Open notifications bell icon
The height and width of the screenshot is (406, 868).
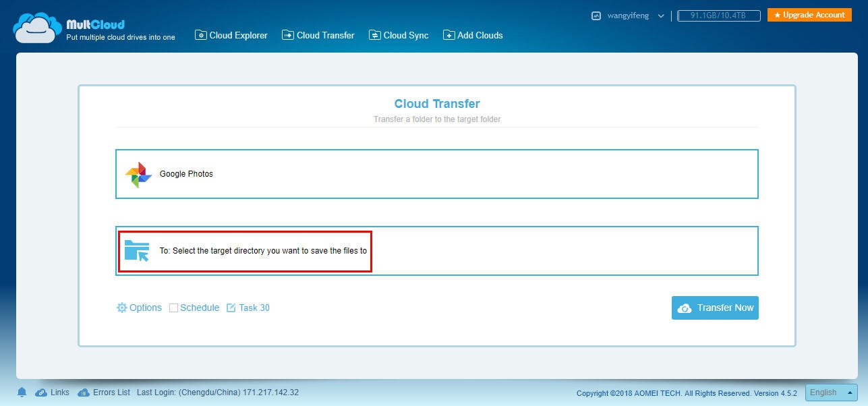pos(22,393)
